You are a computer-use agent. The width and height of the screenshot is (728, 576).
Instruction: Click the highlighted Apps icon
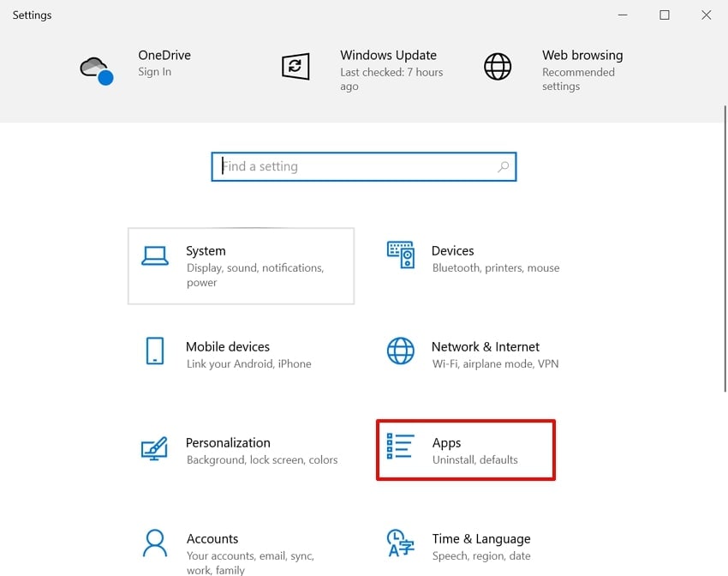pyautogui.click(x=400, y=448)
